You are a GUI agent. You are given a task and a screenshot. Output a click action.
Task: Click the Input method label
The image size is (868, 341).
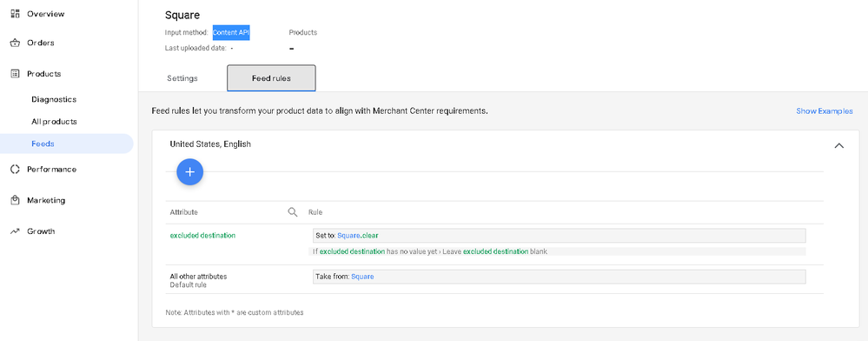187,33
